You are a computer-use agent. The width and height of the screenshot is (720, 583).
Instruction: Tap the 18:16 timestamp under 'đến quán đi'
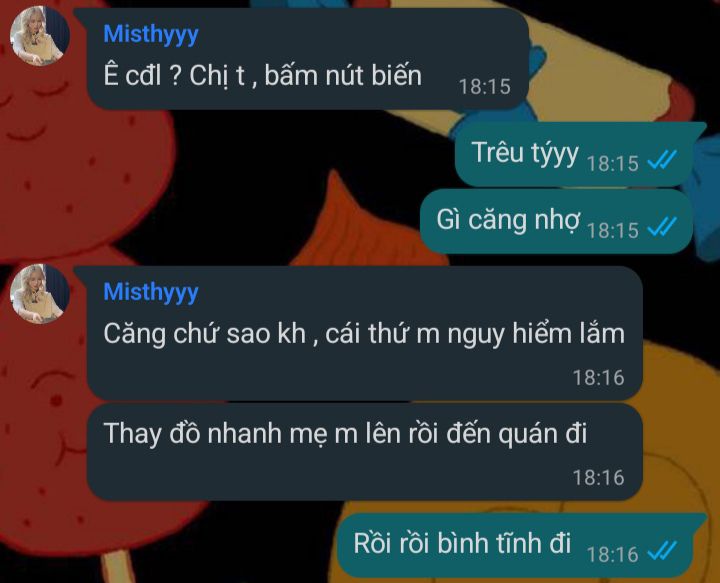click(598, 478)
